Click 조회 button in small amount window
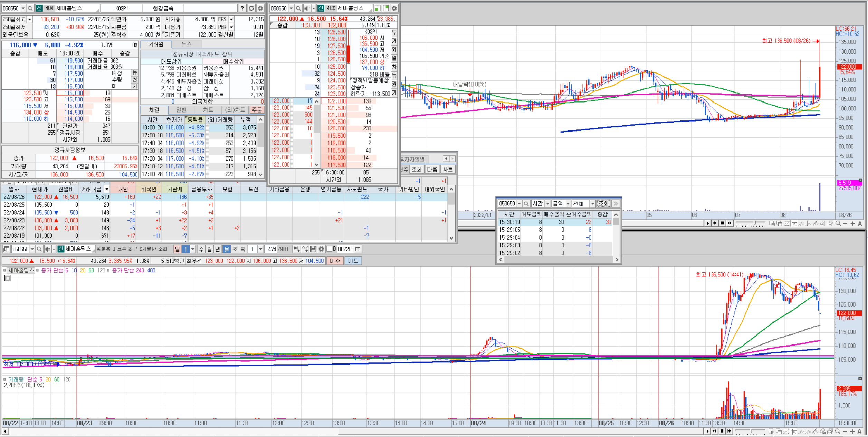Viewport: 868px width, 437px height. [604, 204]
